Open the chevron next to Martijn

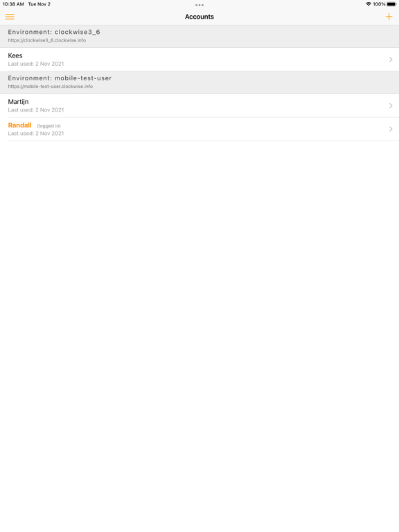(391, 105)
